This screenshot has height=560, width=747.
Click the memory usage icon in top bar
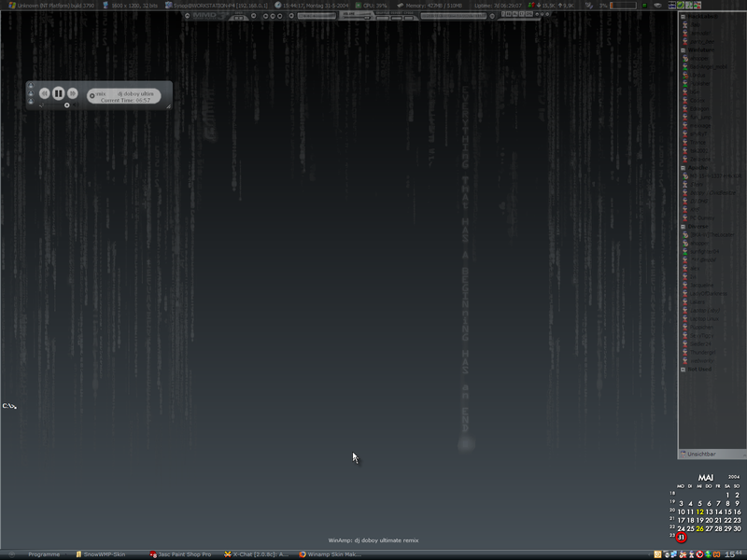point(399,5)
